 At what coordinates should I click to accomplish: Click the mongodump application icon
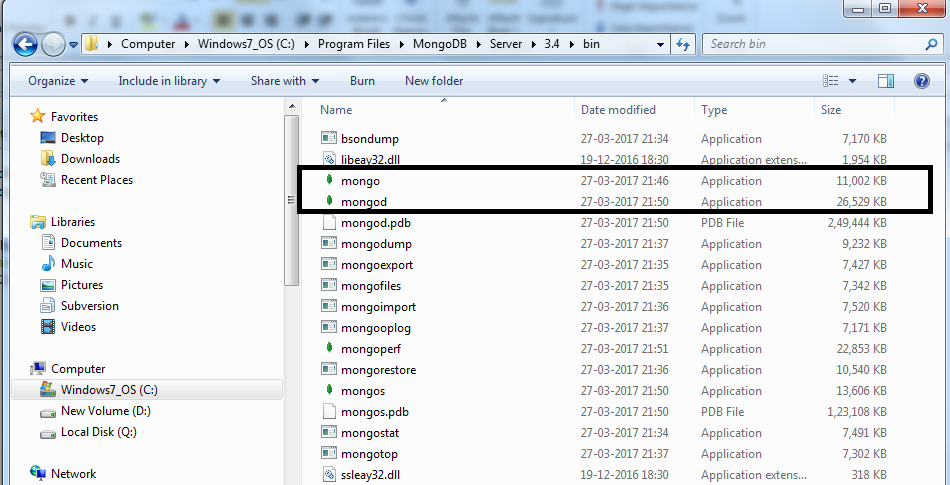[x=328, y=243]
